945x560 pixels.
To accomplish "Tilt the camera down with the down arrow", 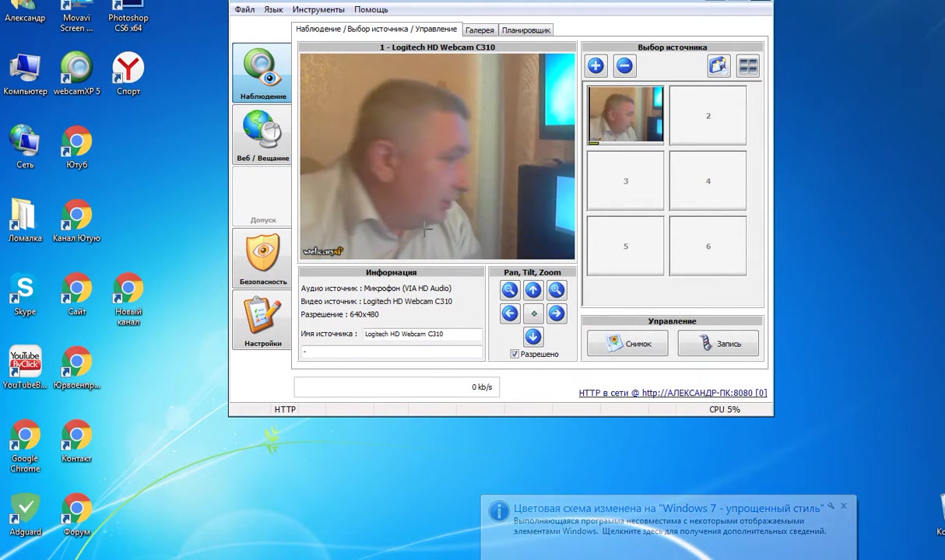I will pyautogui.click(x=533, y=337).
